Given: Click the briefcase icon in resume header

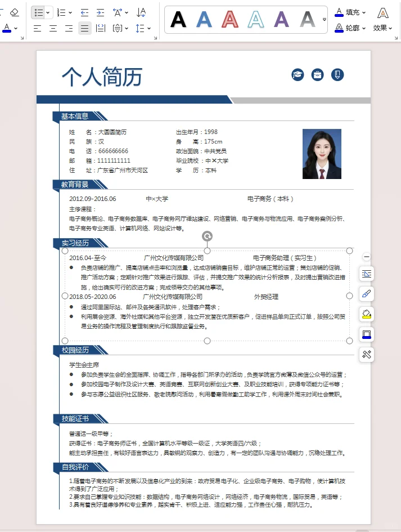Looking at the screenshot, I should click(318, 75).
